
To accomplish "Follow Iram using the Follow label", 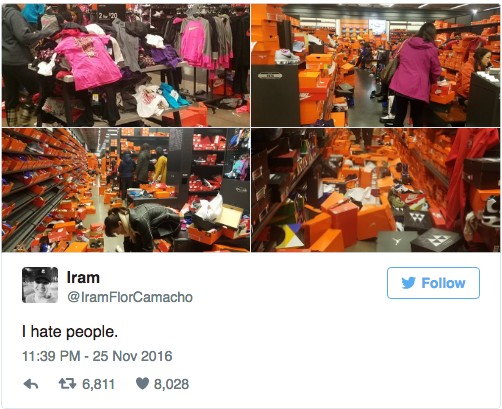I will tap(443, 283).
